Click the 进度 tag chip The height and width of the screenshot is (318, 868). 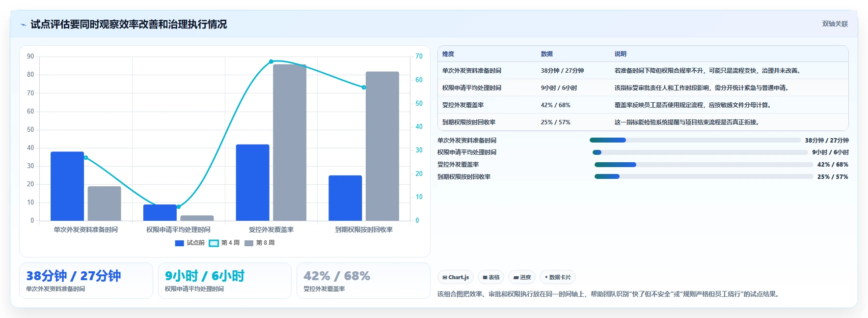pos(522,277)
